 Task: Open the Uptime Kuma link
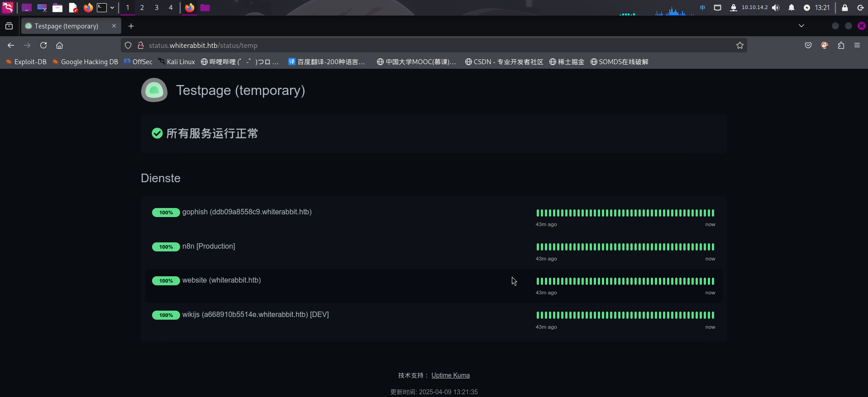[450, 375]
